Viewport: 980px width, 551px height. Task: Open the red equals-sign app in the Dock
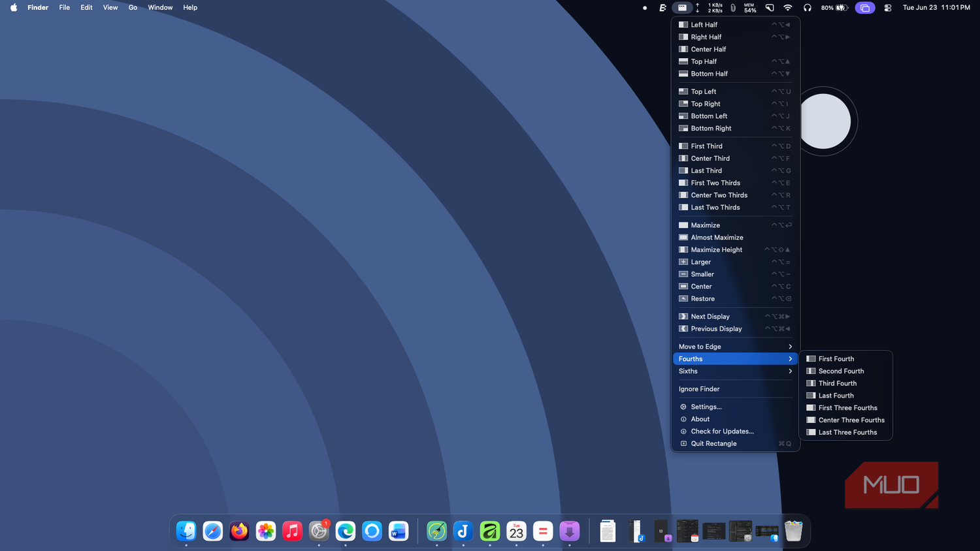543,531
